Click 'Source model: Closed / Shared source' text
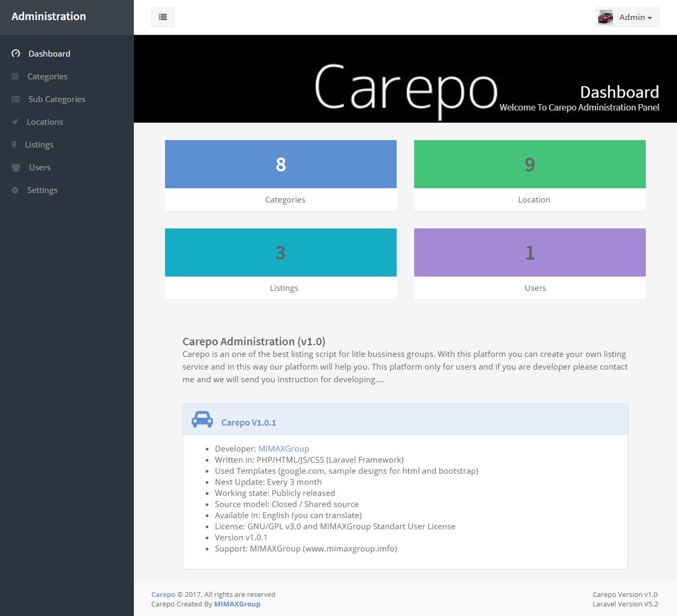The height and width of the screenshot is (616, 677). [x=287, y=504]
